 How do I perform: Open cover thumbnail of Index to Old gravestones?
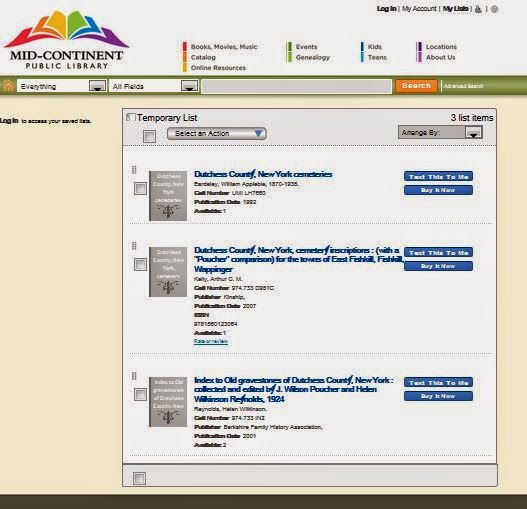pos(168,402)
